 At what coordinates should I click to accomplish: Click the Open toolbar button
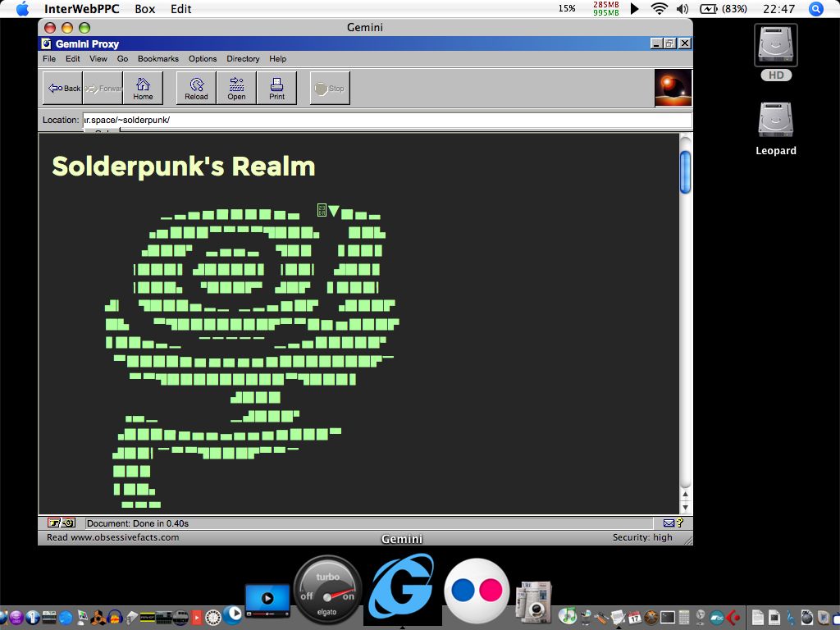(236, 88)
